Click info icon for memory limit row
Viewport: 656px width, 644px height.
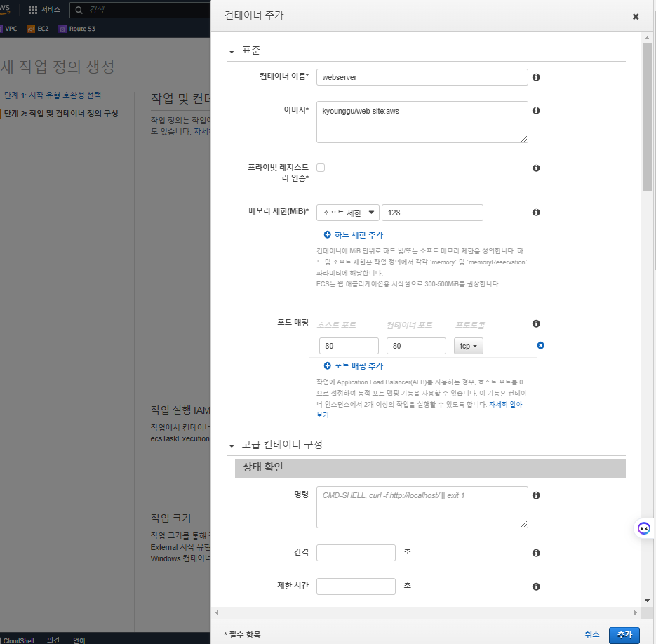[536, 212]
